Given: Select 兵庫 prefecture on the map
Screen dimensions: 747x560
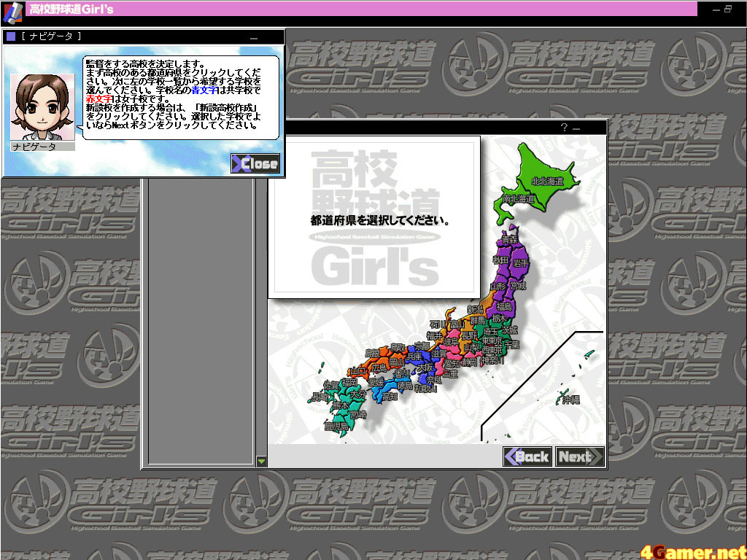Looking at the screenshot, I should (x=414, y=356).
